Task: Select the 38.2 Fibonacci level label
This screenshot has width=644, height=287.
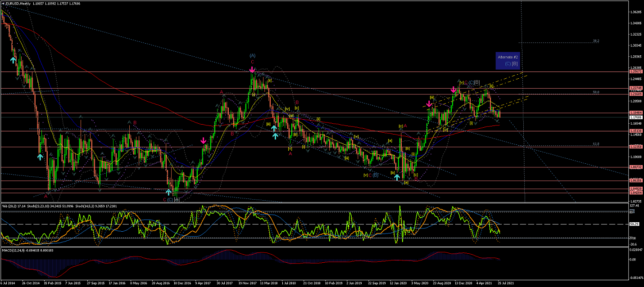Action: [596, 41]
